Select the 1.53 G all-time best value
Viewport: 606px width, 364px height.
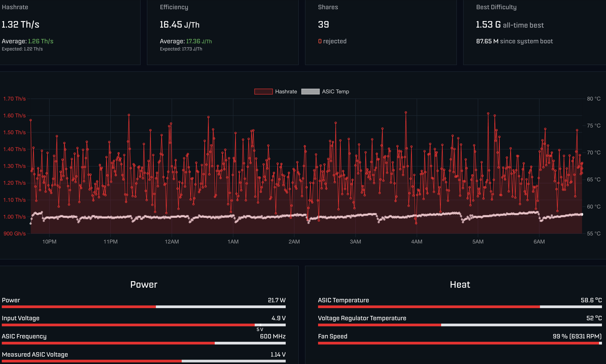click(510, 24)
